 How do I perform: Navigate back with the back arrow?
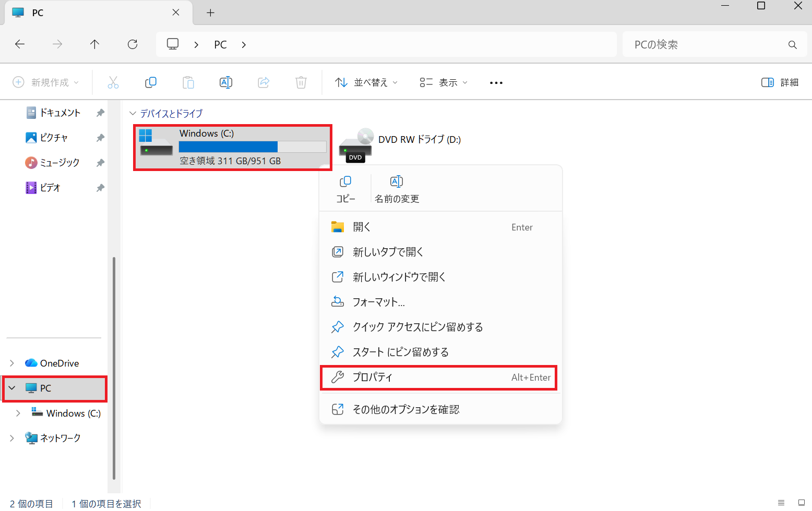(x=20, y=44)
